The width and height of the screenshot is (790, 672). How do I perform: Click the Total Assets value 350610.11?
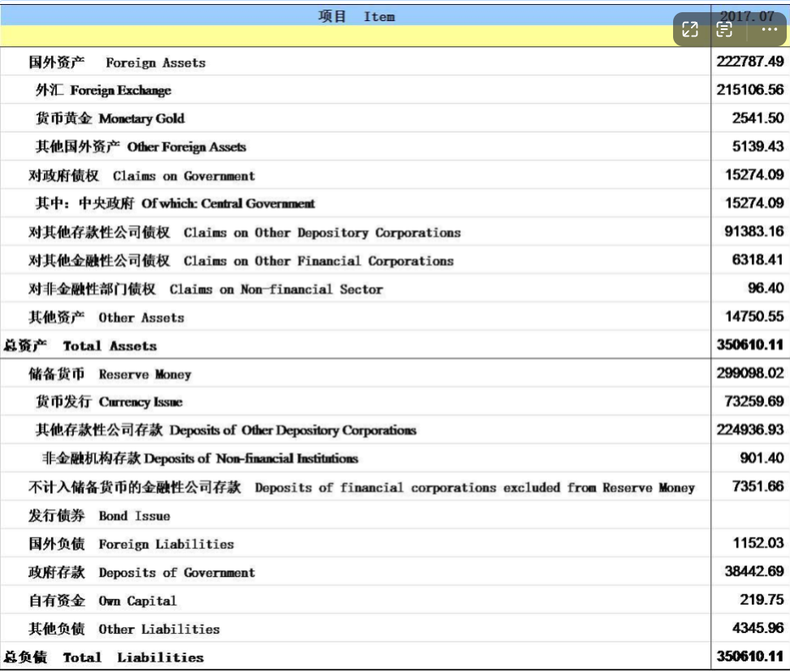[x=749, y=345]
